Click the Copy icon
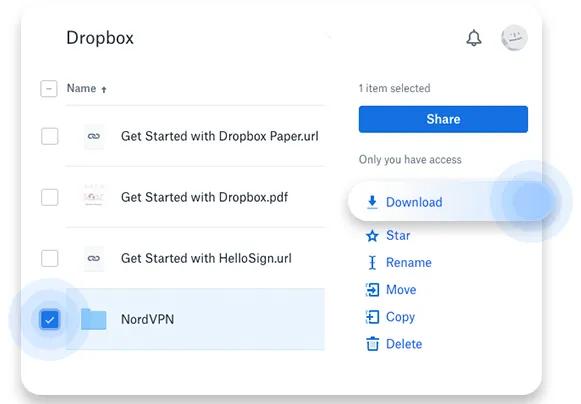The width and height of the screenshot is (581, 404). pyautogui.click(x=372, y=317)
